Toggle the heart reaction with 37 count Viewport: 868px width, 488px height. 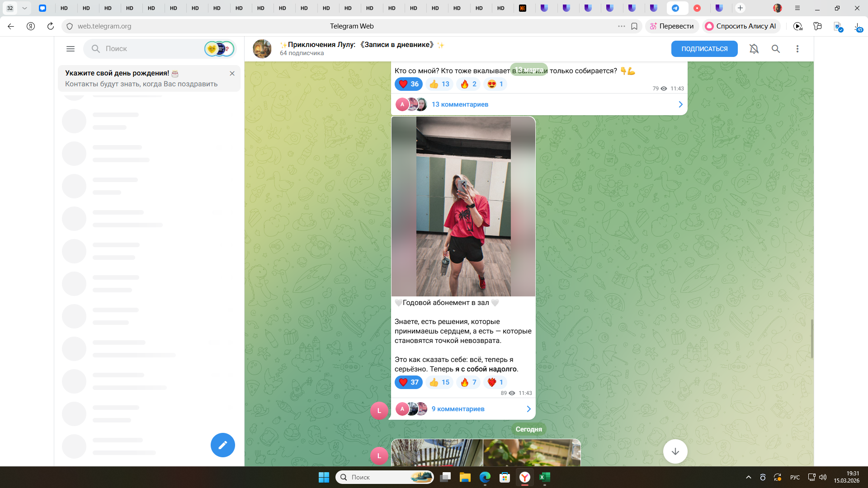click(409, 382)
